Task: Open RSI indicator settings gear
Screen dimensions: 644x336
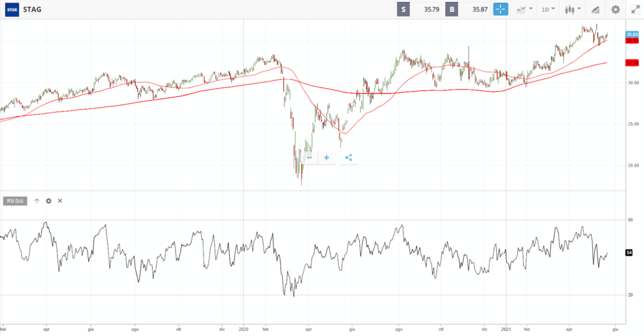Action: [48, 201]
